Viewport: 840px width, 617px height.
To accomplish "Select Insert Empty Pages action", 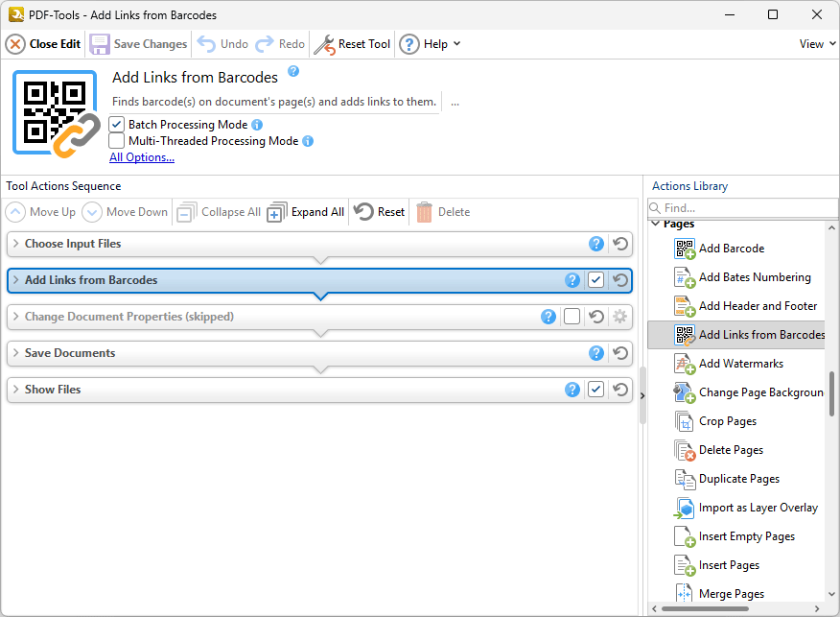I will pyautogui.click(x=736, y=537).
